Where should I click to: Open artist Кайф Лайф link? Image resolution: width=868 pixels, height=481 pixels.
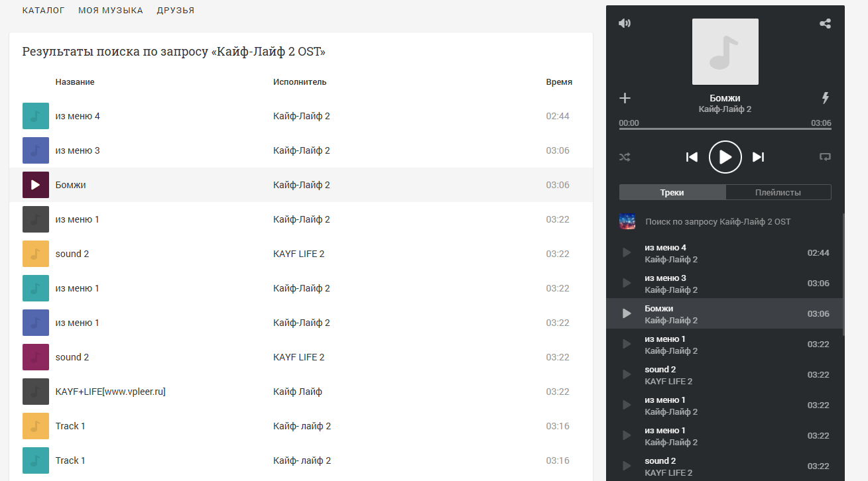coord(298,392)
